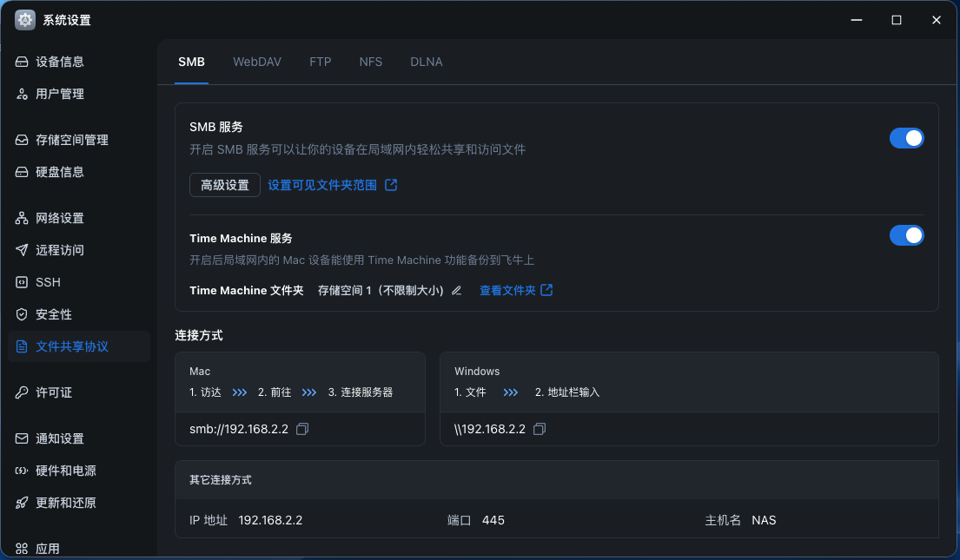Click the SSH terminal icon
This screenshot has height=560, width=960.
point(22,282)
